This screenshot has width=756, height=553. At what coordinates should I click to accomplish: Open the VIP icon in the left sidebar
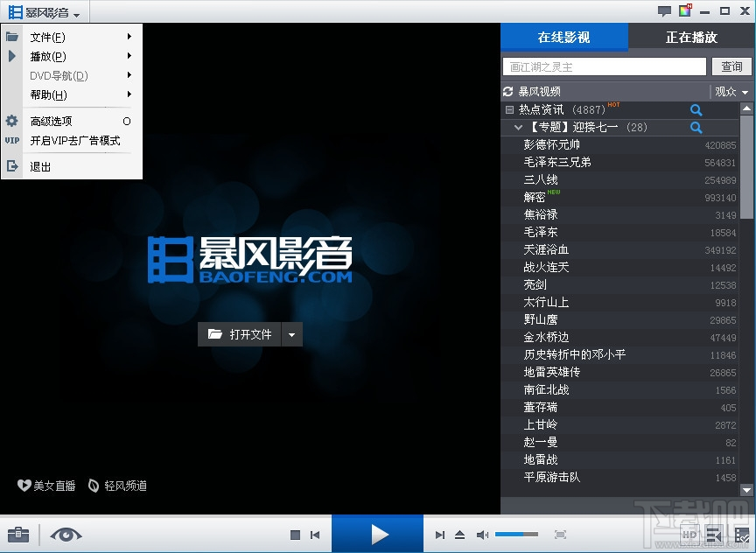[11, 139]
